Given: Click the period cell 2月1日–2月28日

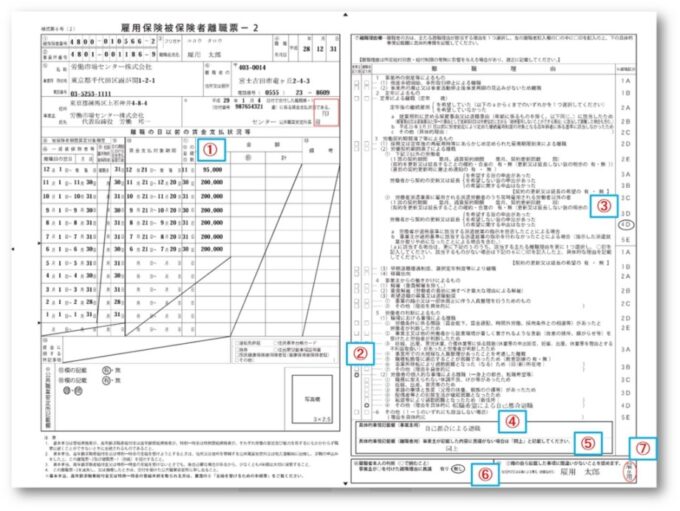Looking at the screenshot, I should tap(69, 302).
